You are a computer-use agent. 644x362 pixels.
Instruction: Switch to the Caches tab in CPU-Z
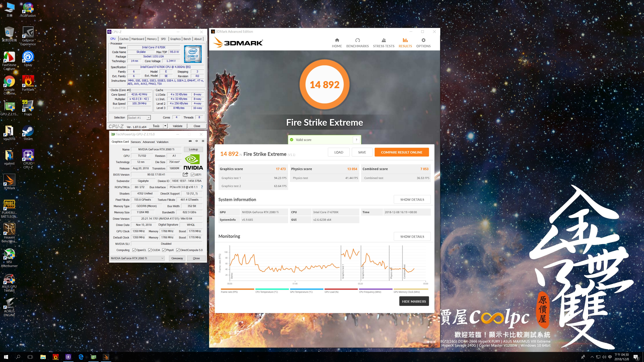pos(124,39)
